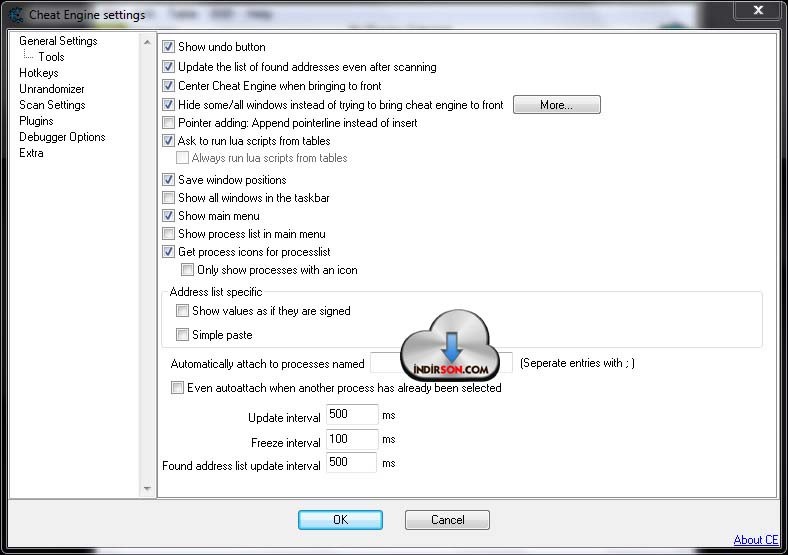Open the Unrandomizer settings page
The width and height of the screenshot is (788, 555).
pyautogui.click(x=52, y=89)
